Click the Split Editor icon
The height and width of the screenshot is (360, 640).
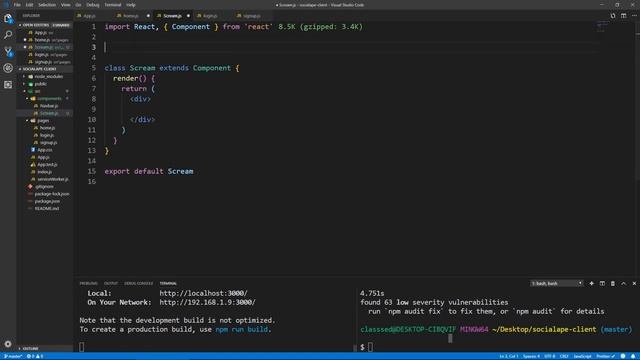pos(623,16)
